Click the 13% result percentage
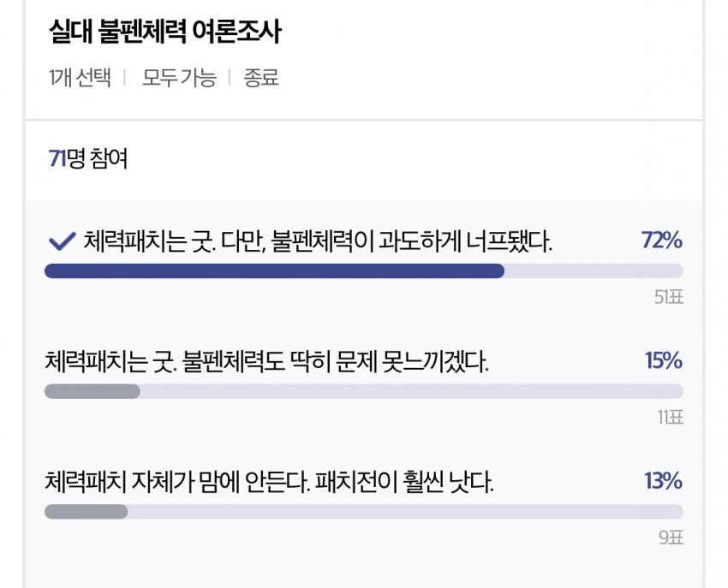The height and width of the screenshot is (588, 728). [663, 482]
